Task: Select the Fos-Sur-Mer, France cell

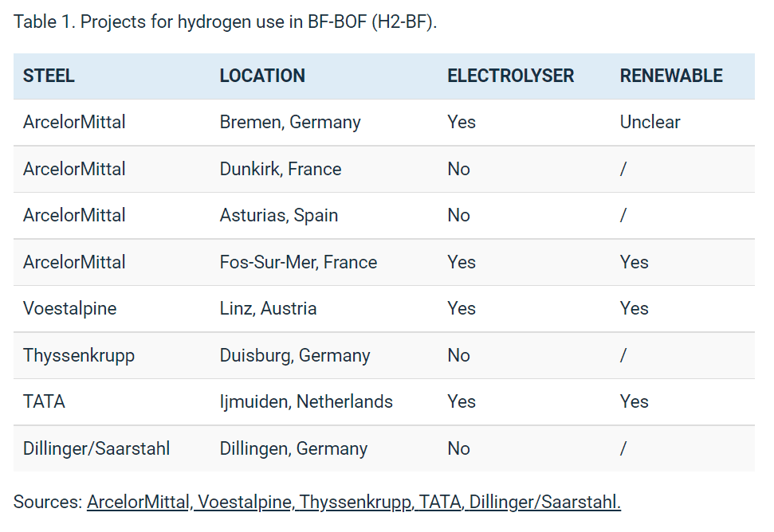Action: (298, 262)
